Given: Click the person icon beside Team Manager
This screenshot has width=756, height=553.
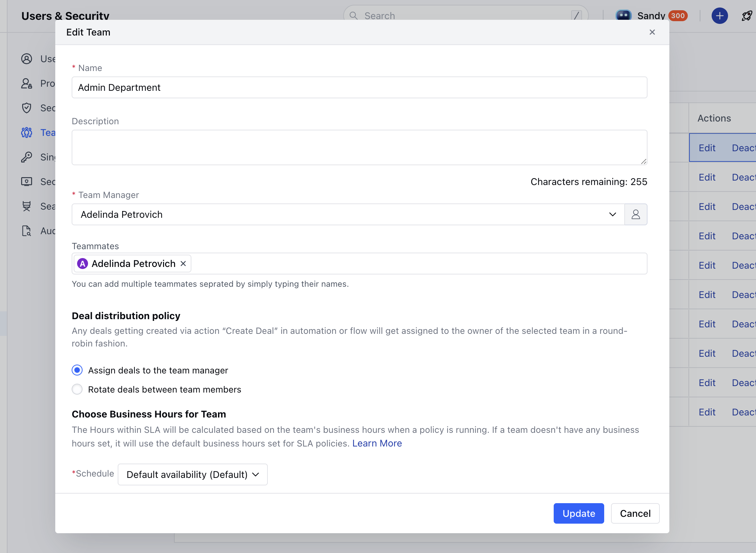Looking at the screenshot, I should 636,214.
